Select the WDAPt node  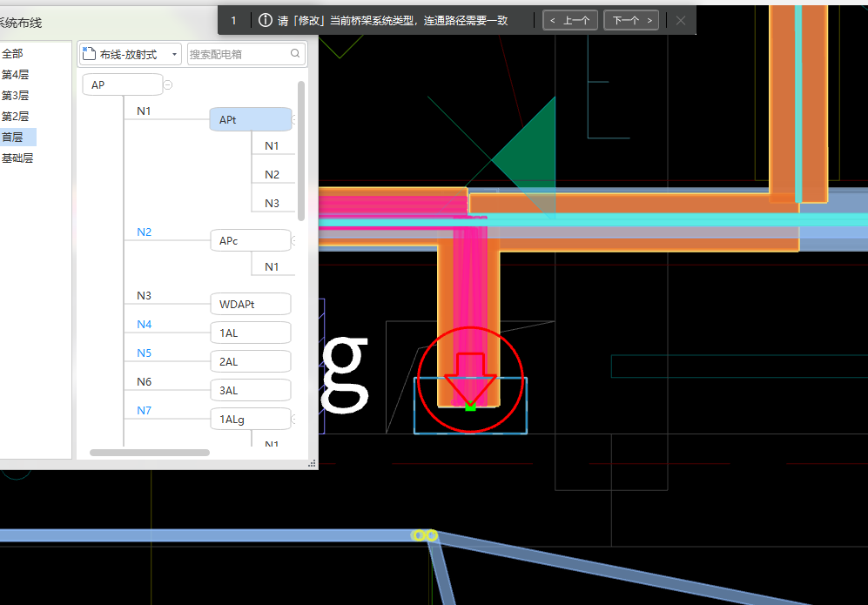pos(250,305)
